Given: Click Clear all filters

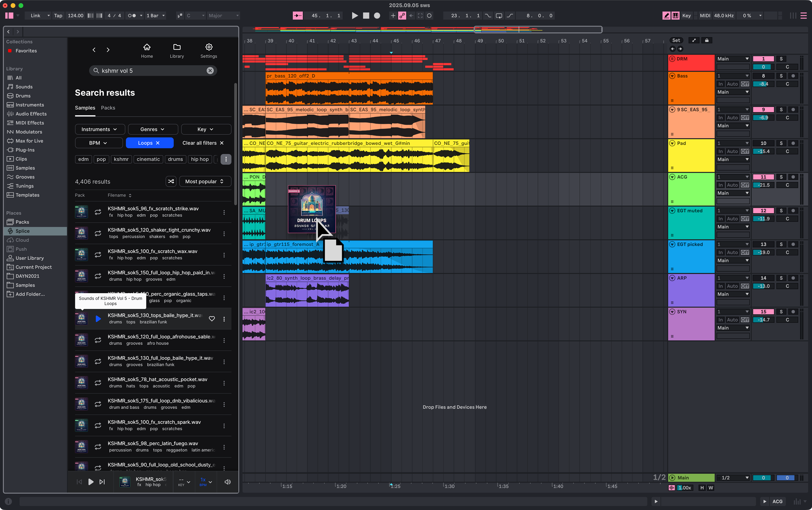Looking at the screenshot, I should (203, 143).
